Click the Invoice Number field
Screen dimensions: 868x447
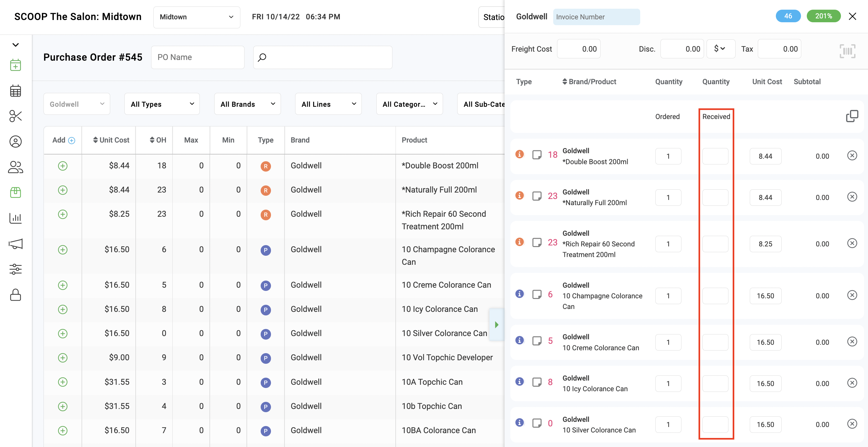point(596,17)
